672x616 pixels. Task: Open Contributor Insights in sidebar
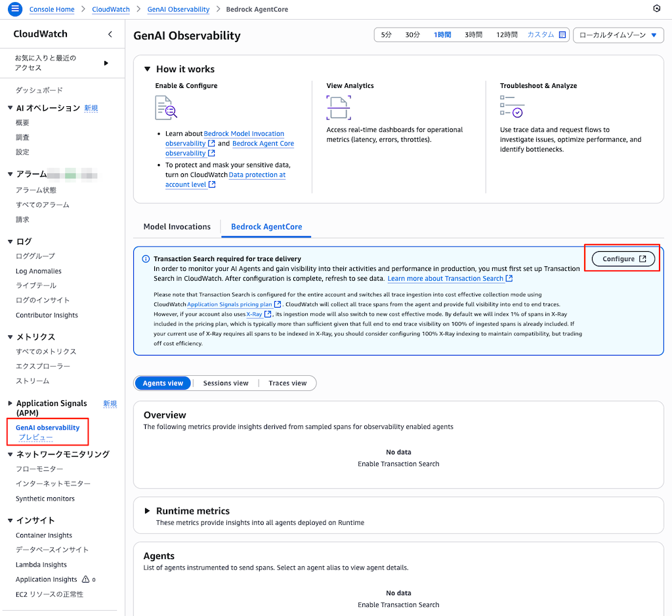(x=47, y=315)
